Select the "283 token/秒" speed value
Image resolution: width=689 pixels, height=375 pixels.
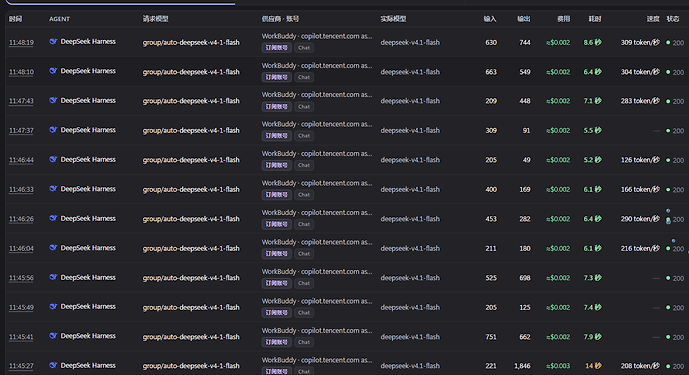click(640, 101)
